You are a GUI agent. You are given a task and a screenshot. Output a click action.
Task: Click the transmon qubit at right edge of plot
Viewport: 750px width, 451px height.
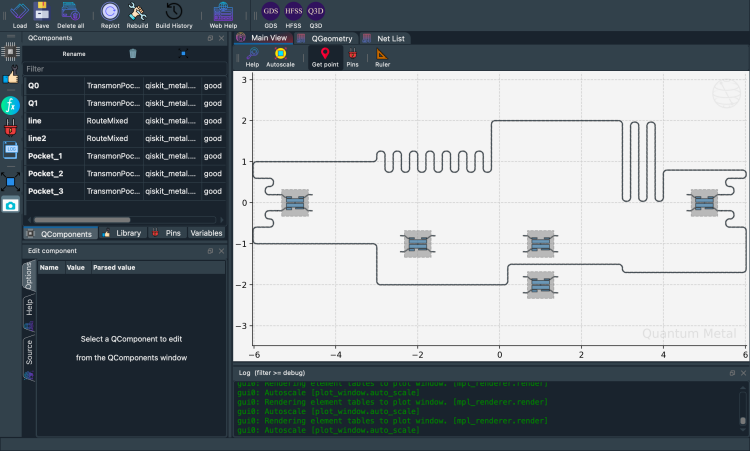(x=704, y=203)
